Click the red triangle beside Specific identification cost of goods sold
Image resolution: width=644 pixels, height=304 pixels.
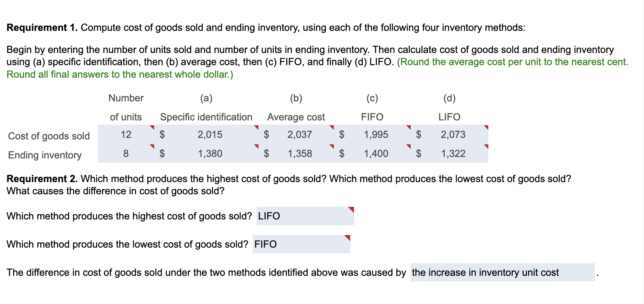click(256, 128)
